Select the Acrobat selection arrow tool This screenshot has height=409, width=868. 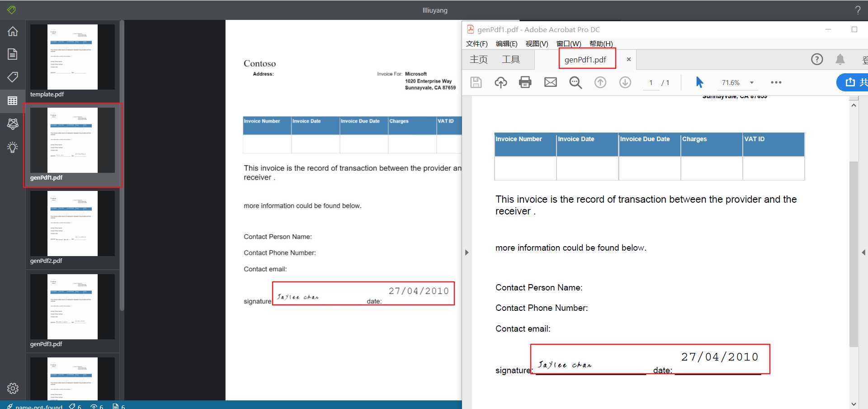(x=699, y=82)
